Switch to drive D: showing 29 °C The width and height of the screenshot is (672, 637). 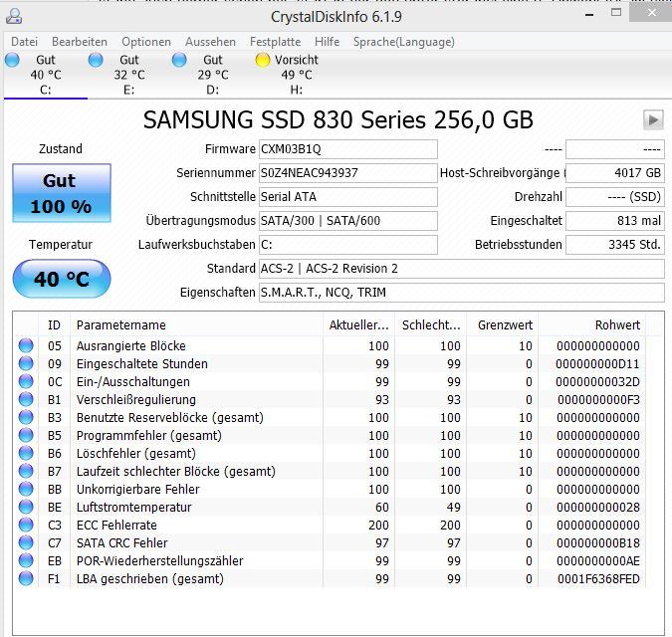(x=213, y=75)
